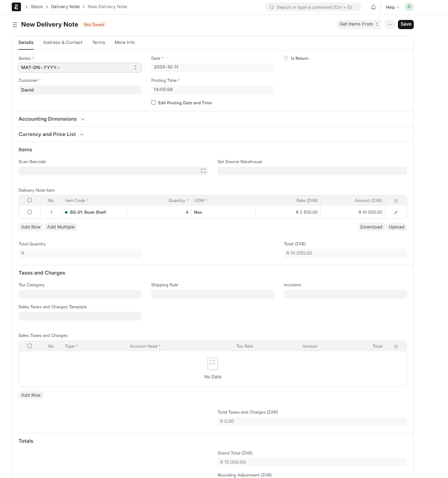Select all rows in Sales Taxes table
448x478 pixels.
(x=30, y=346)
